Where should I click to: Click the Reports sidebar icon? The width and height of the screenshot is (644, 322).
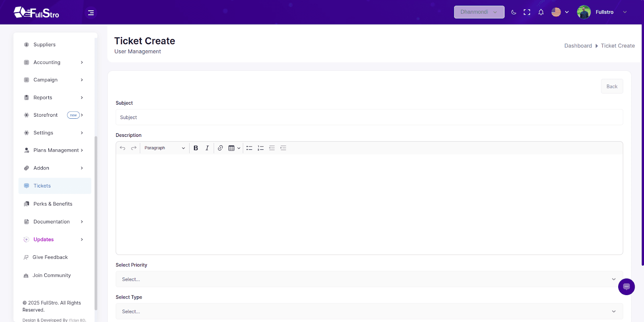[x=27, y=97]
